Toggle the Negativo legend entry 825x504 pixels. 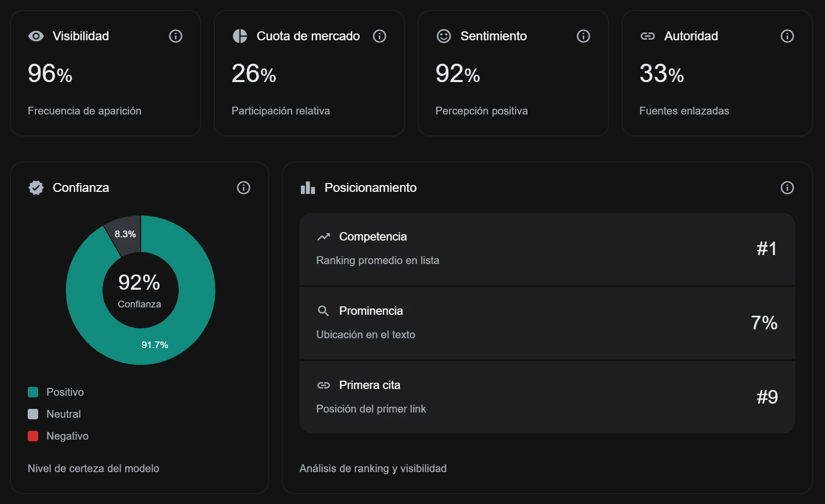[58, 436]
